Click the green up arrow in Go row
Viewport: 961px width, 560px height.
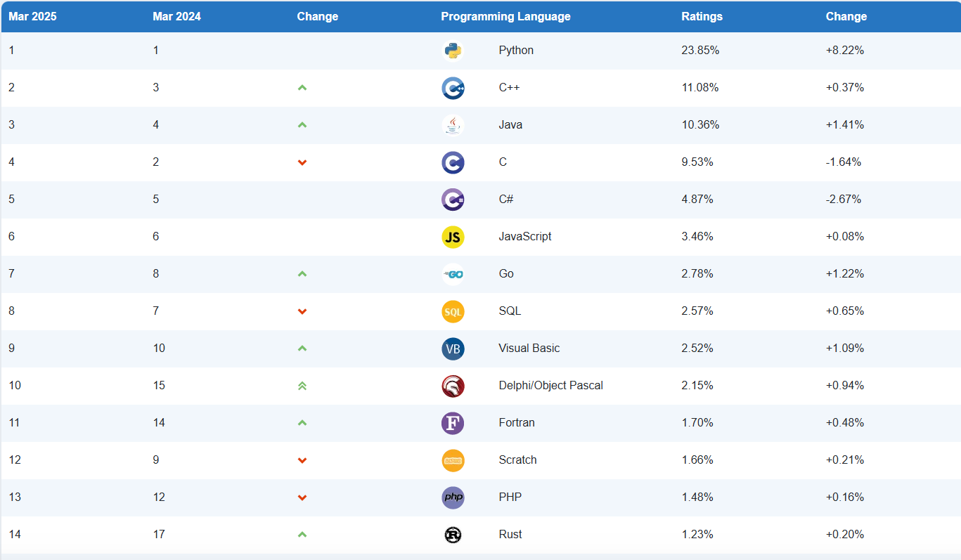pyautogui.click(x=302, y=274)
